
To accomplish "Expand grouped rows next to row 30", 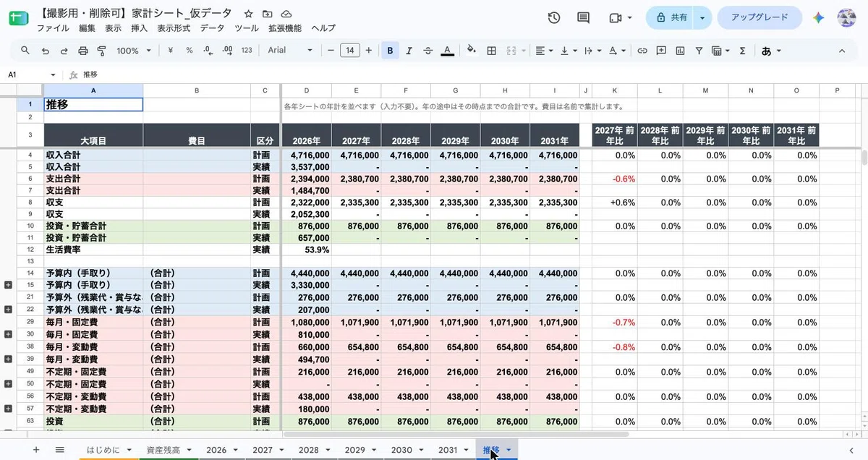I will [x=8, y=334].
